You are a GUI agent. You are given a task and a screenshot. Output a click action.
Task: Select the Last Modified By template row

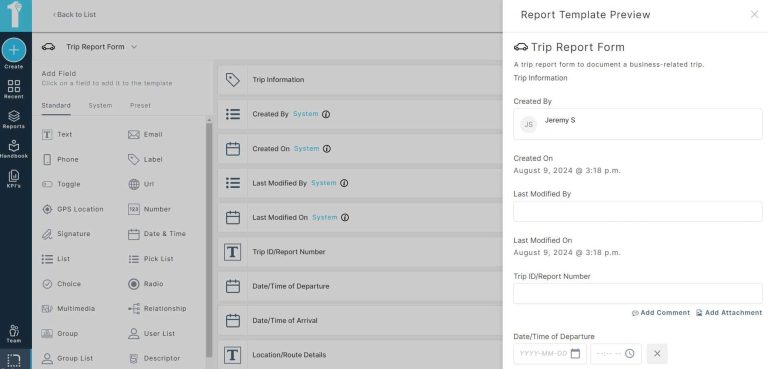(360, 183)
